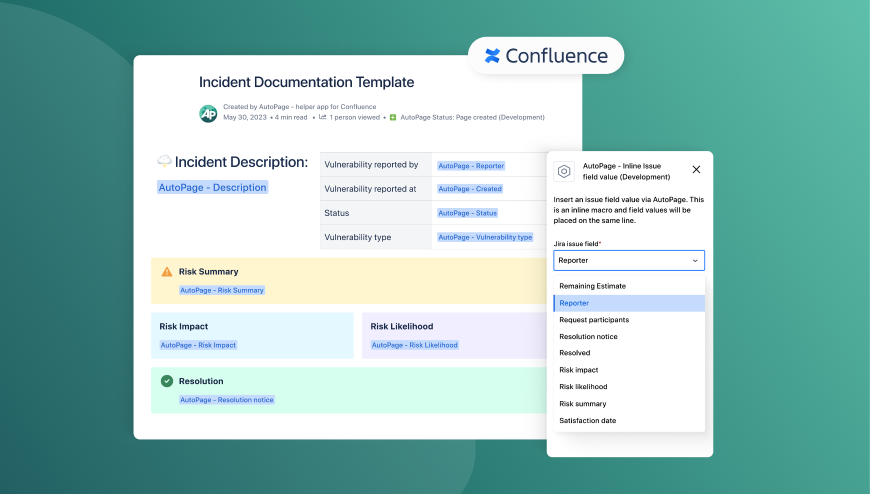Click the 'AutoPage - Description' placeholder
The width and height of the screenshot is (870, 494).
(x=213, y=187)
